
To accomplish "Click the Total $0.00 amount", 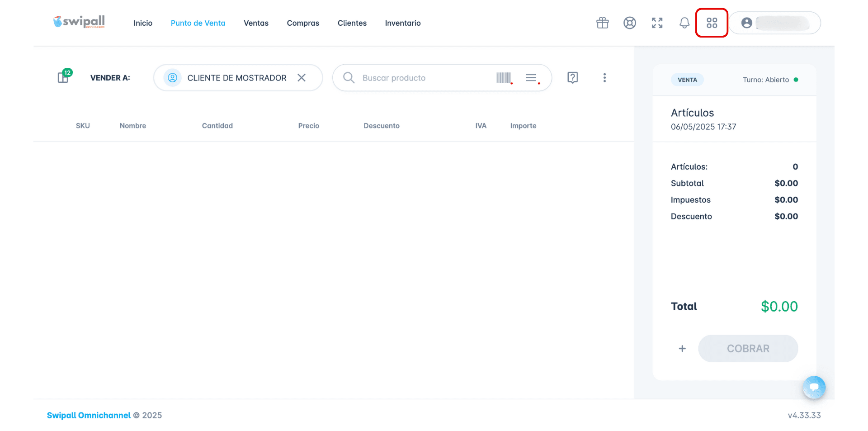I will [x=779, y=306].
